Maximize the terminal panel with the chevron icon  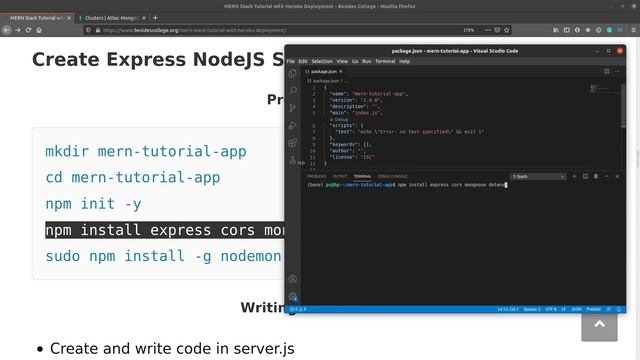click(x=607, y=176)
